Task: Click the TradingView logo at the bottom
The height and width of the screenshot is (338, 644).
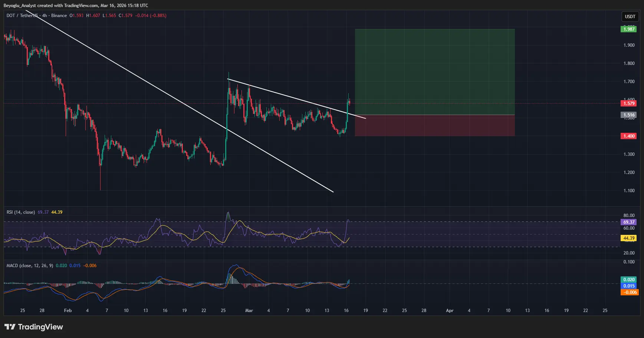Action: pos(34,327)
